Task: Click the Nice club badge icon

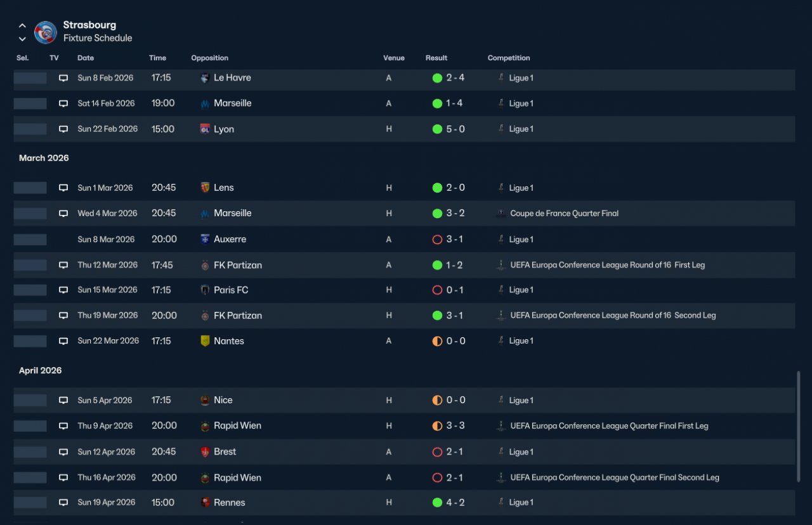Action: click(205, 400)
